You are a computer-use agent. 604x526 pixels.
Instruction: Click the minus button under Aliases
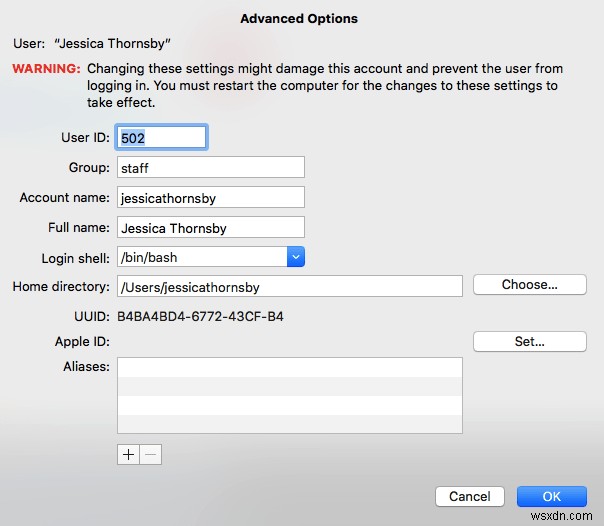pyautogui.click(x=151, y=454)
